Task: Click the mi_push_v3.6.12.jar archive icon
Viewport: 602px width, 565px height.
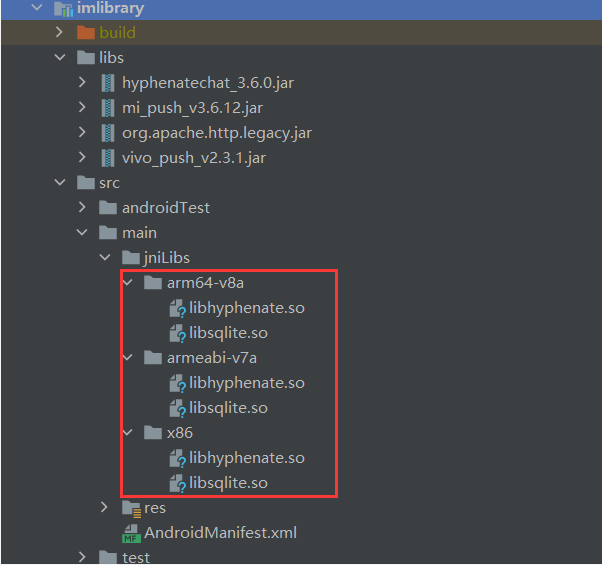Action: point(108,108)
